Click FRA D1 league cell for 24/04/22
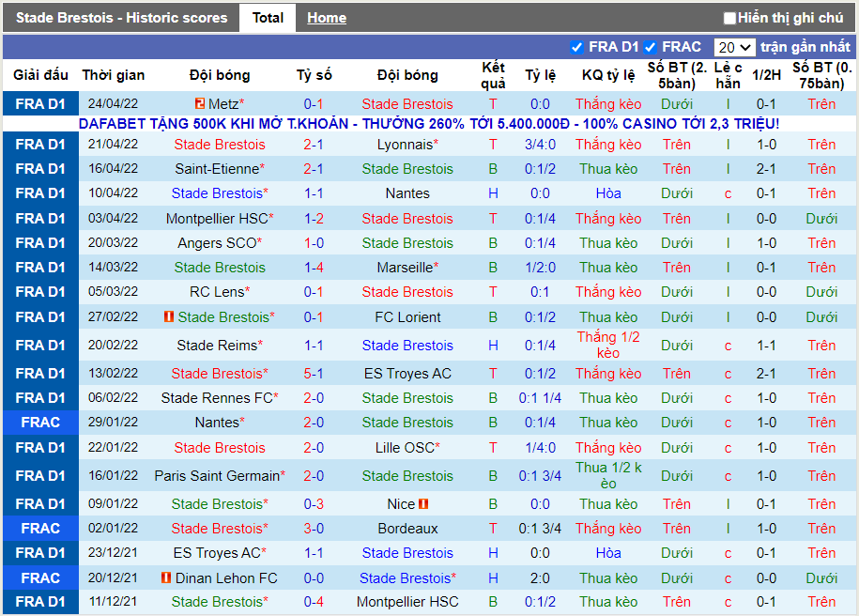The image size is (859, 616). 40,103
